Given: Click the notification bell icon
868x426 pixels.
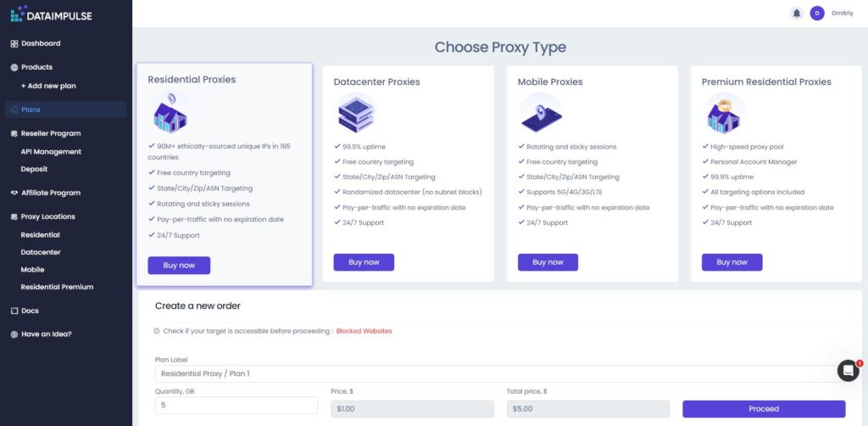Looking at the screenshot, I should click(797, 14).
